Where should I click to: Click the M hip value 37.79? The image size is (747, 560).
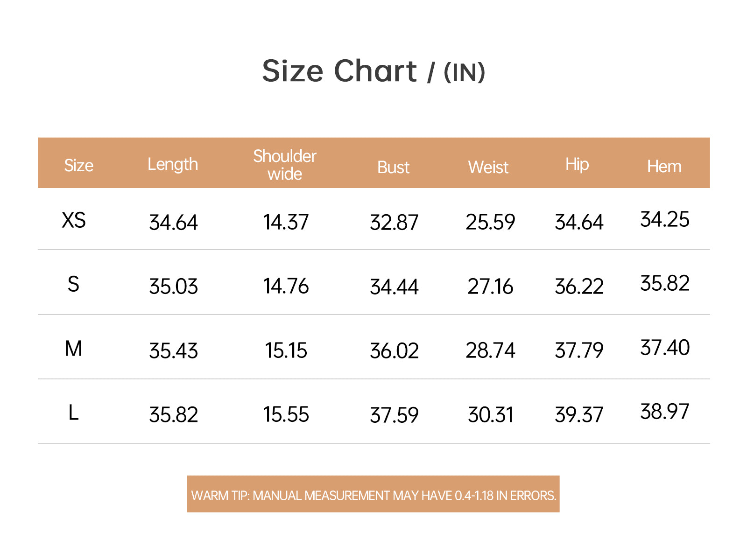(x=579, y=350)
